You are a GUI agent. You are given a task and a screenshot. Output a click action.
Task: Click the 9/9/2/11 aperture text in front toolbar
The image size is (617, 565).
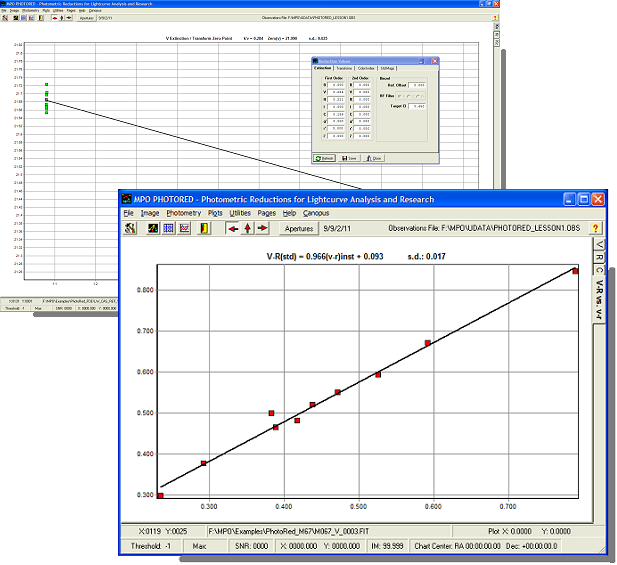pyautogui.click(x=337, y=229)
